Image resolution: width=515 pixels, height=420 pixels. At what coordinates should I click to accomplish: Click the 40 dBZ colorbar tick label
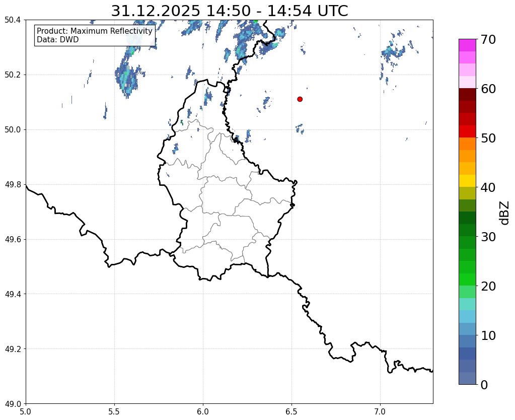coord(488,188)
